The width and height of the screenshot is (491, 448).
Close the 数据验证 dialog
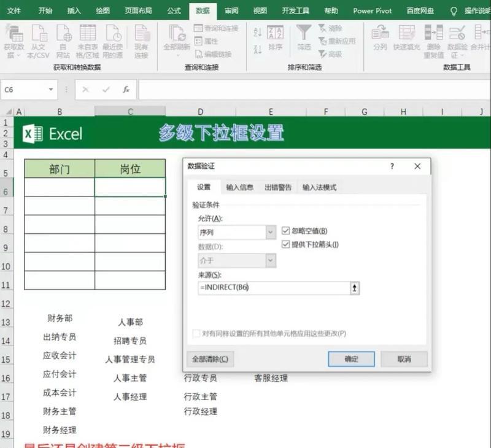click(x=417, y=166)
